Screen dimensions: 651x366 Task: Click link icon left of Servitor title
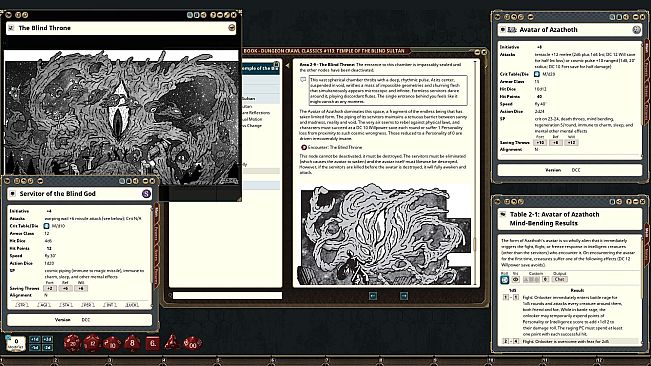12,194
